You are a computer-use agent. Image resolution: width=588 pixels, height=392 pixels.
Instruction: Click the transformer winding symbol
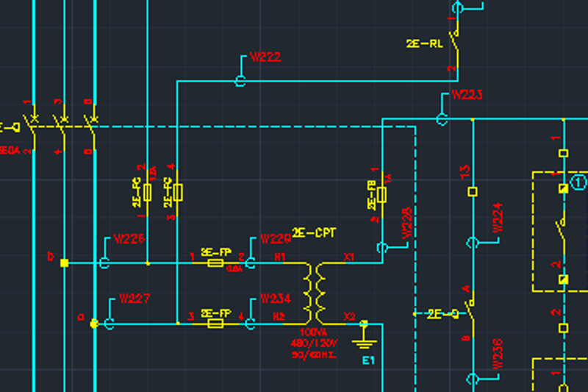315,293
